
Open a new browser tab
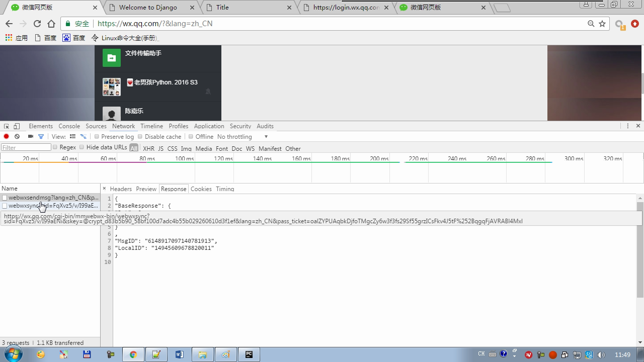(x=502, y=8)
